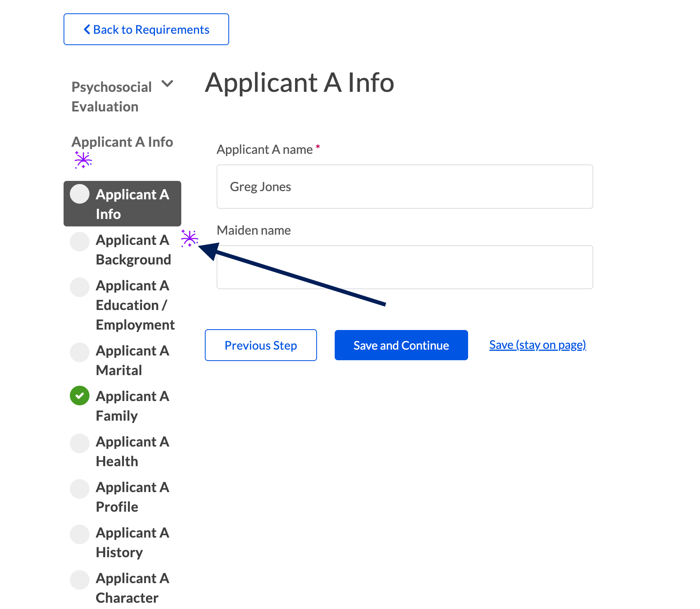Collapse the Psychosocial Evaluation section chevron

pyautogui.click(x=168, y=84)
